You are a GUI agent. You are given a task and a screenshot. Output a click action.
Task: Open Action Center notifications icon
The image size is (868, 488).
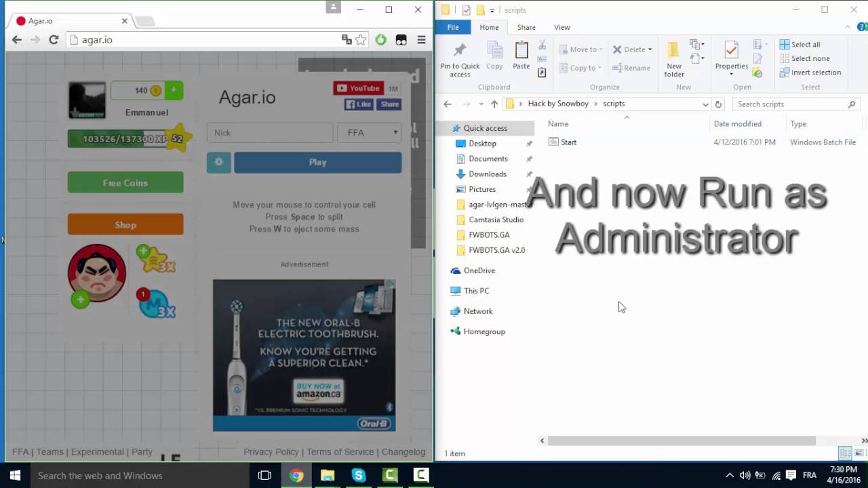(791, 475)
